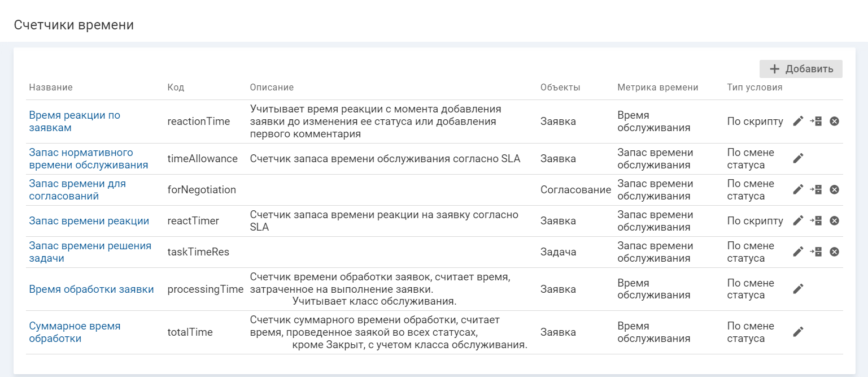This screenshot has height=377, width=868.
Task: Edit the processingTime counter
Action: 798,289
